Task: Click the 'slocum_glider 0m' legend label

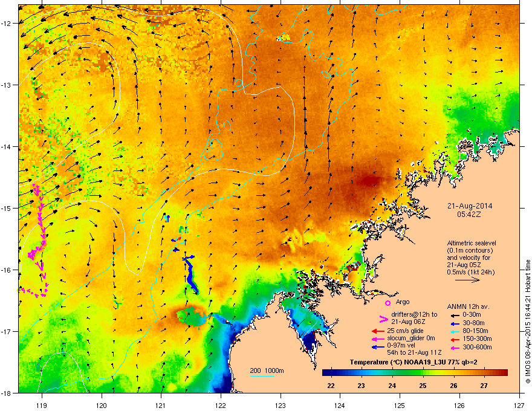Action: (411, 338)
